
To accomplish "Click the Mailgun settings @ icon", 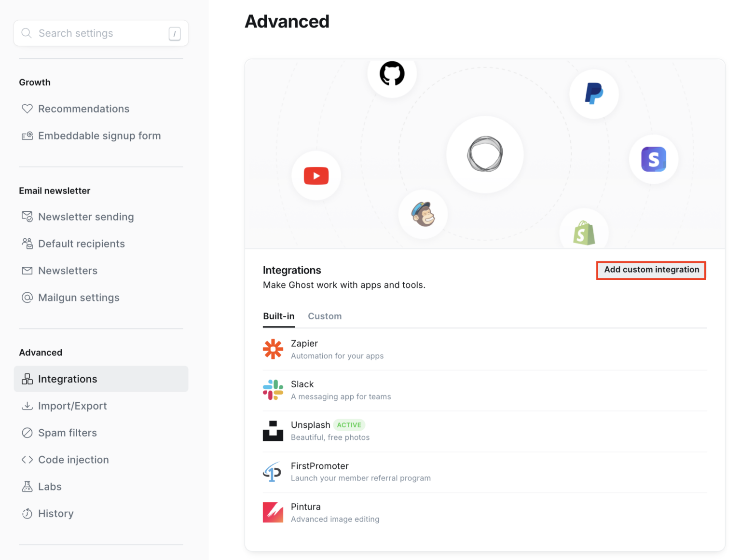I will (27, 298).
